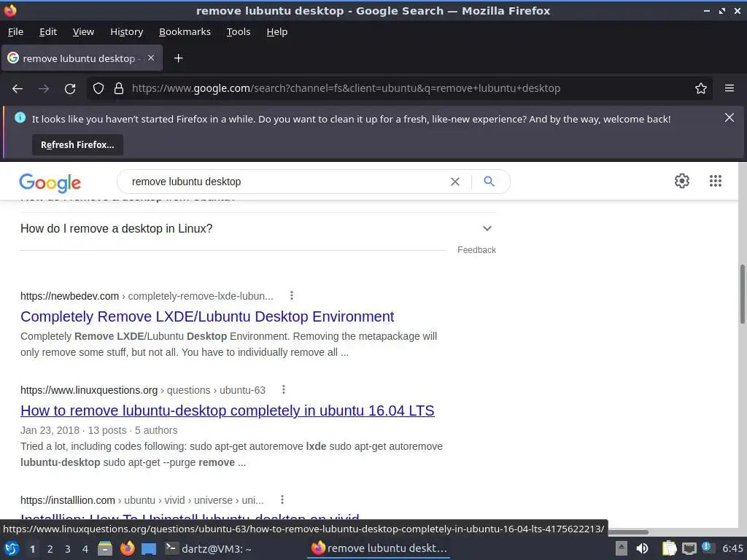The height and width of the screenshot is (560, 747).
Task: Reload the current page
Action: 70,88
